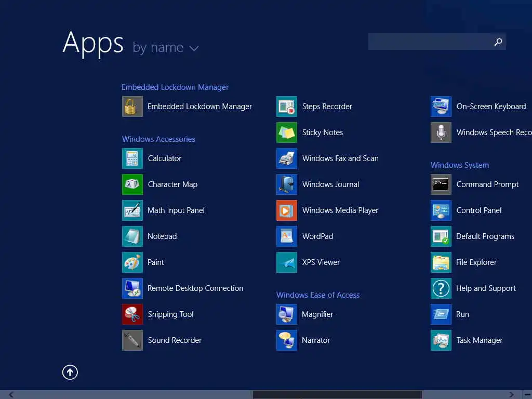Click the 'XPS Viewer' label text
Viewport: 532px width, 399px height.
tap(321, 262)
